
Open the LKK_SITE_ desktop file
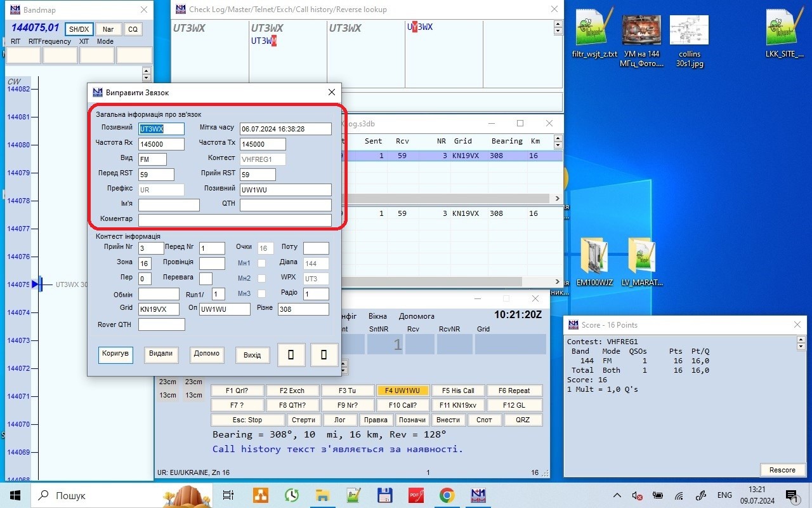pyautogui.click(x=784, y=32)
